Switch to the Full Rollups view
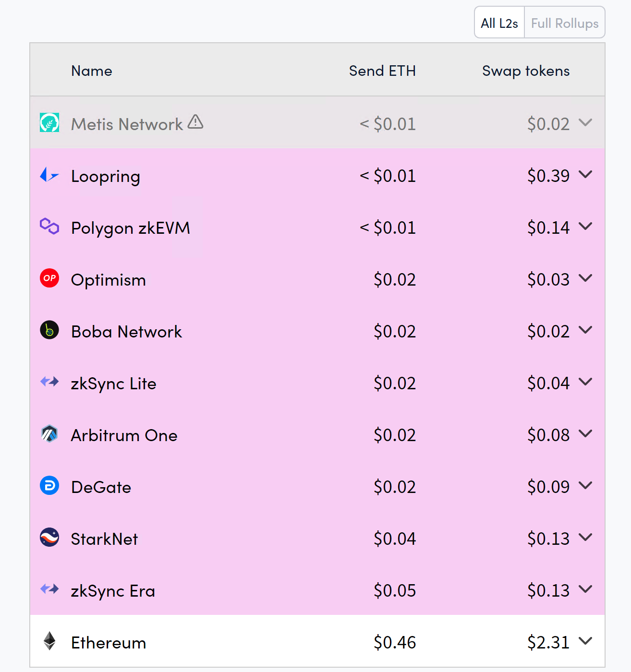Viewport: 631px width, 672px height. [x=564, y=23]
